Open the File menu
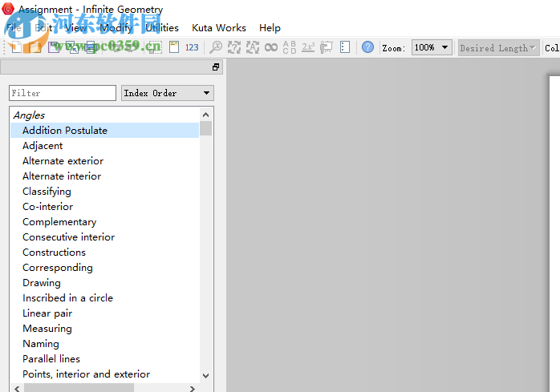Image resolution: width=560 pixels, height=392 pixels. (x=14, y=28)
